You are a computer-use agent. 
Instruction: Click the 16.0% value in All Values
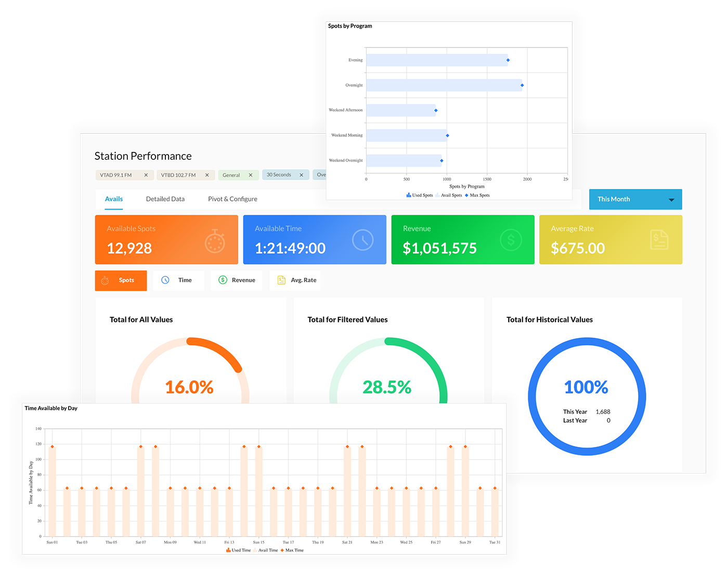click(189, 387)
